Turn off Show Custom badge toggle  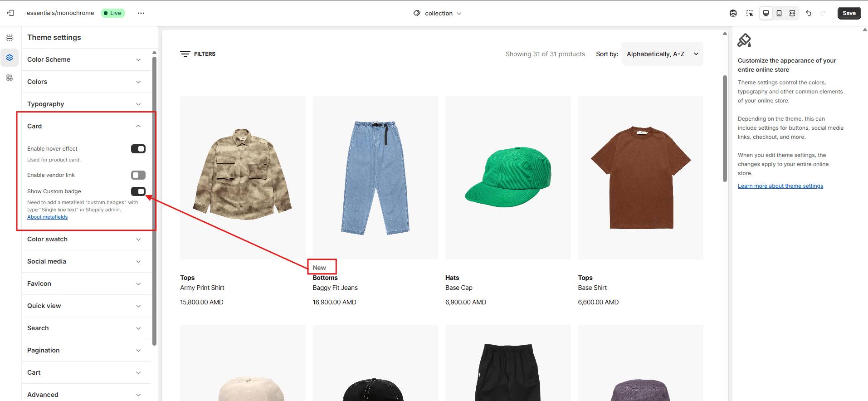pyautogui.click(x=138, y=191)
